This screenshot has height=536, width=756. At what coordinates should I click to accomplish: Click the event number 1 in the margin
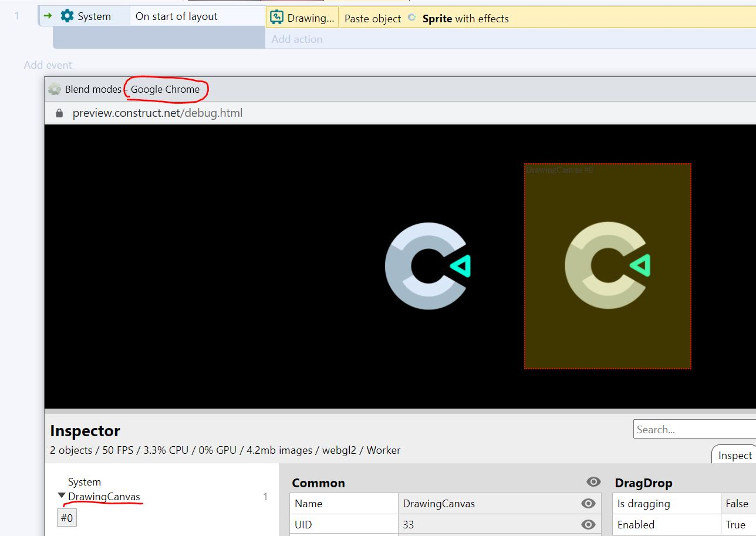(x=17, y=16)
